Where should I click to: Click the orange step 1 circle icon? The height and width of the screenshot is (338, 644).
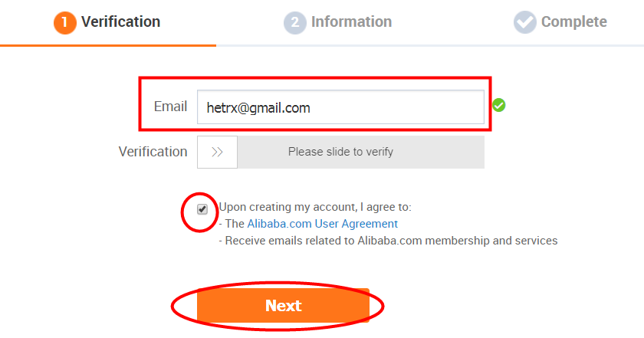(65, 22)
